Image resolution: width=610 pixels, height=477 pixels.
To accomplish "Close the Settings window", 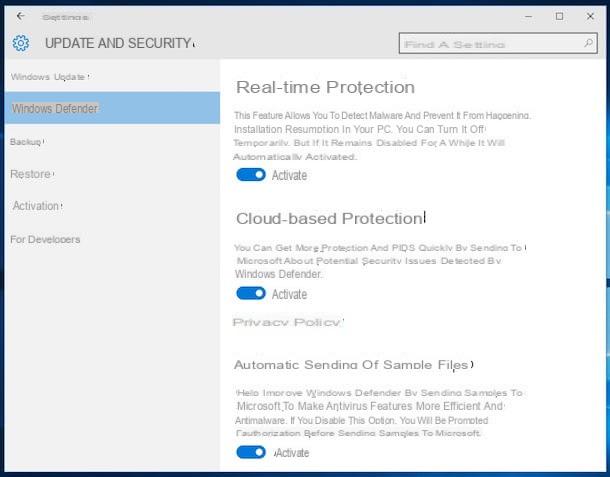I will [x=590, y=16].
